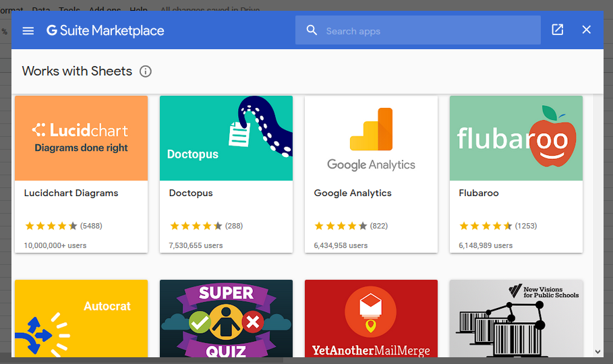Screen dimensions: 613x364
Task: Click the info icon beside Works with Sheets
Action: 146,71
